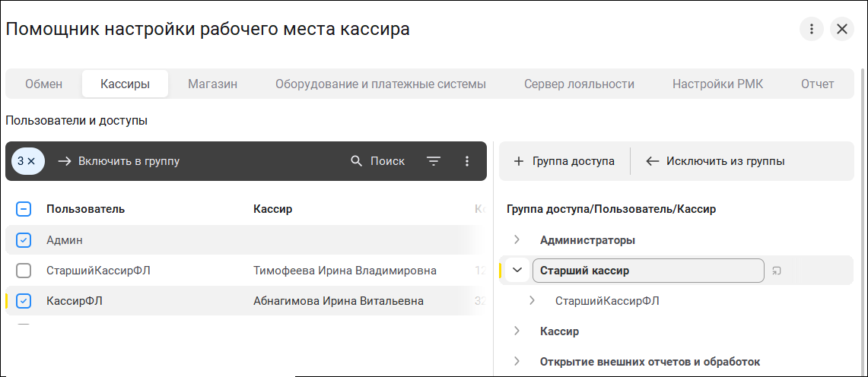868x377 pixels.
Task: Expand the Администраторы access group
Action: [517, 240]
